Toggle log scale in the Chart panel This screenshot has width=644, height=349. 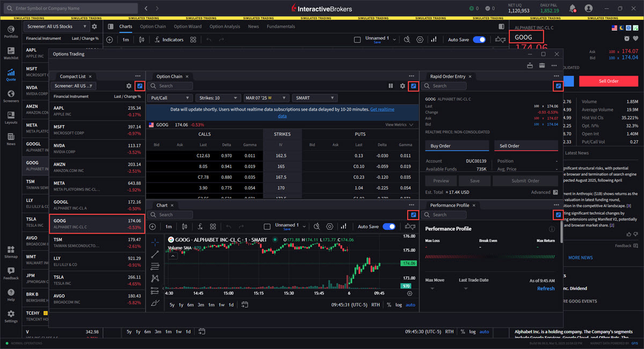(x=399, y=305)
